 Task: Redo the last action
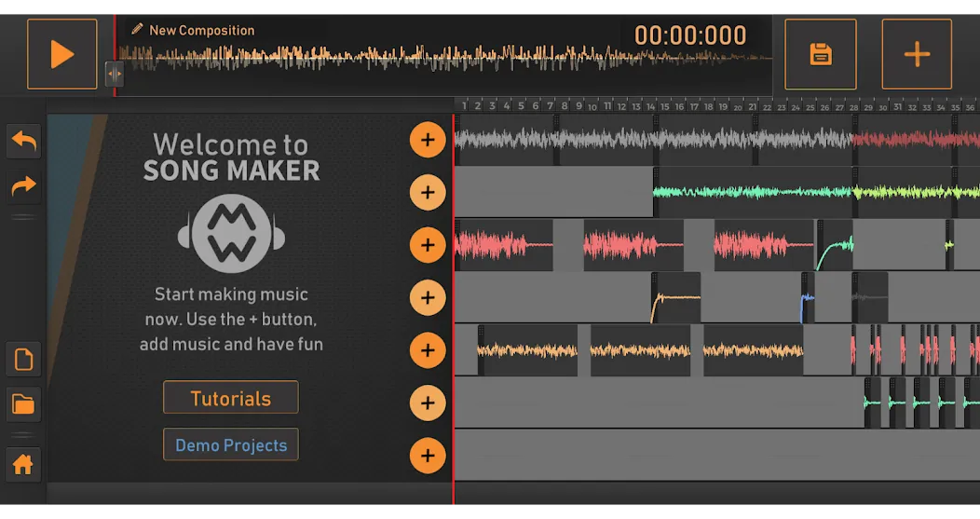(23, 186)
